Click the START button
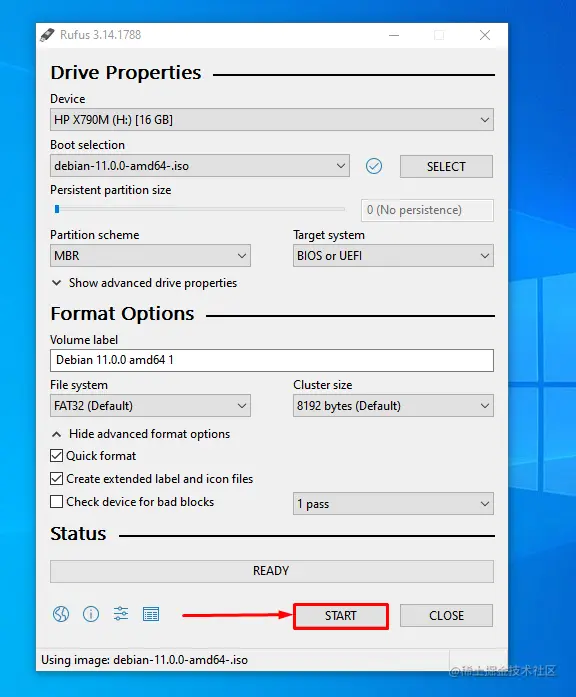Screen dimensions: 576x697 click(341, 616)
